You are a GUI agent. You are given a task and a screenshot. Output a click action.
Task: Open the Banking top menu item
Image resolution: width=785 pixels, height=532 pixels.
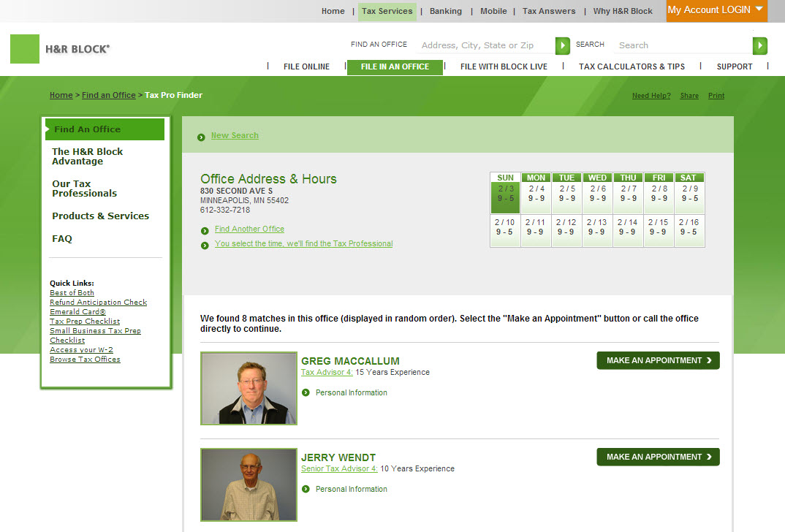(x=446, y=11)
